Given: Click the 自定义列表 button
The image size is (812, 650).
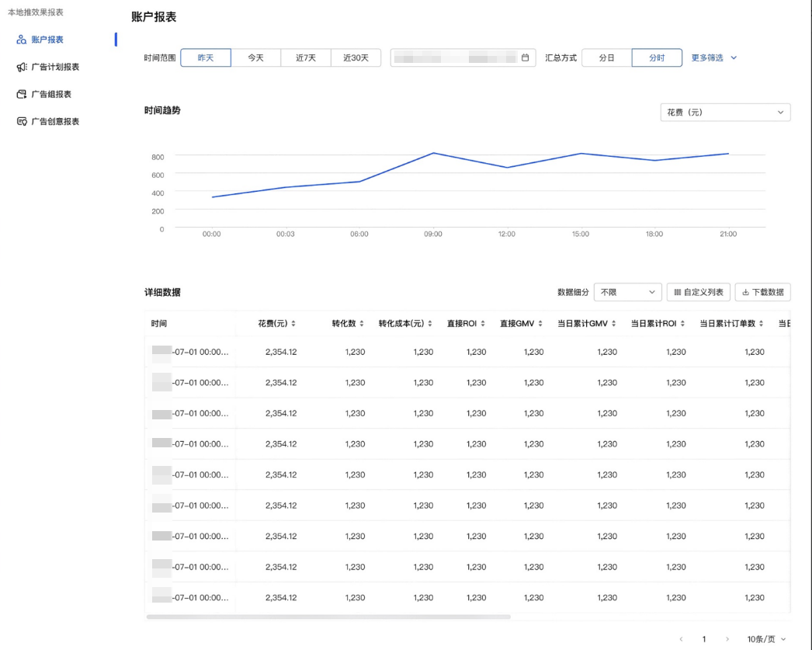Looking at the screenshot, I should [698, 293].
